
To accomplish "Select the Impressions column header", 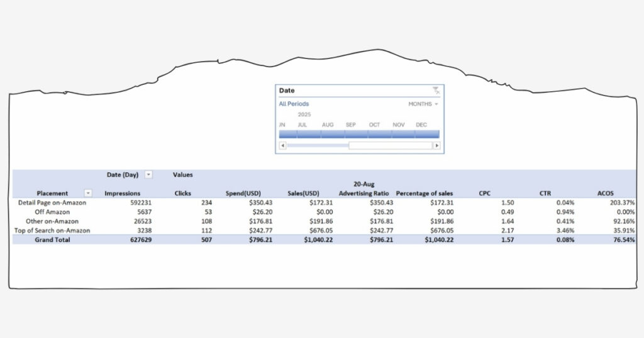I will click(122, 194).
